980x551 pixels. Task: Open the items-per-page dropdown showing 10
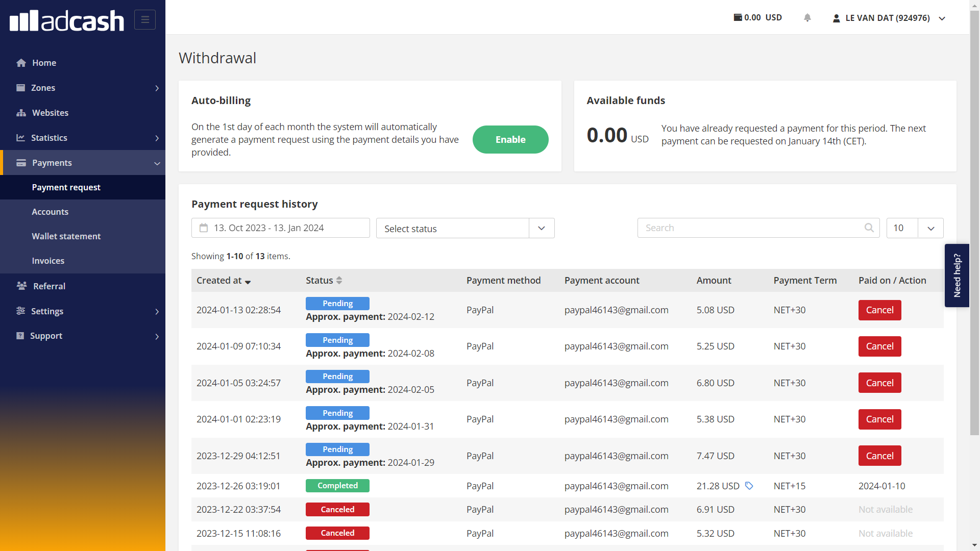915,228
